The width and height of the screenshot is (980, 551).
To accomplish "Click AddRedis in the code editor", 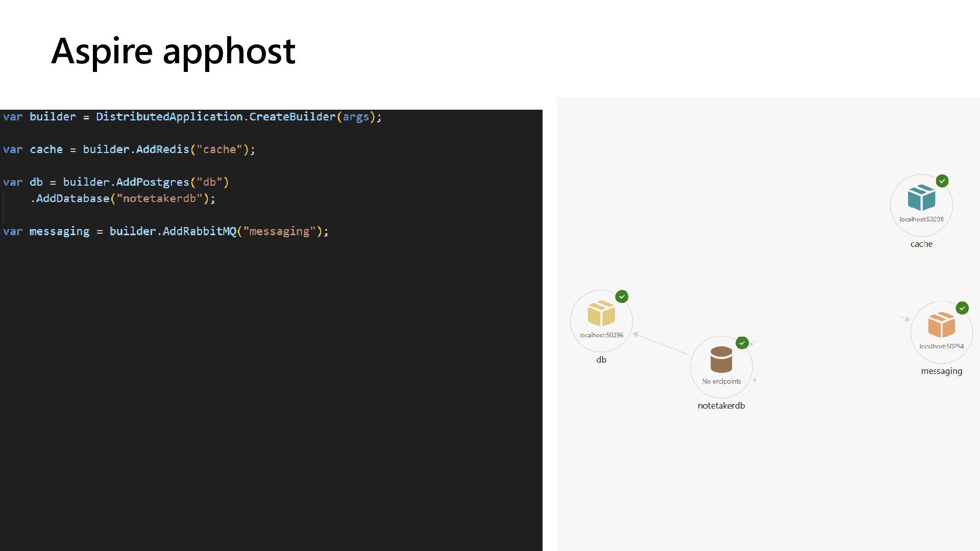I will pyautogui.click(x=162, y=149).
